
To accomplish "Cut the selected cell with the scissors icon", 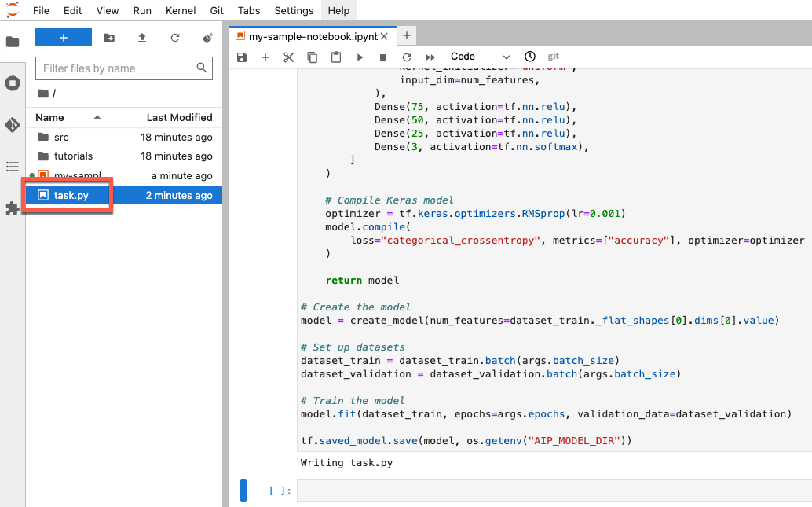I will click(x=288, y=57).
